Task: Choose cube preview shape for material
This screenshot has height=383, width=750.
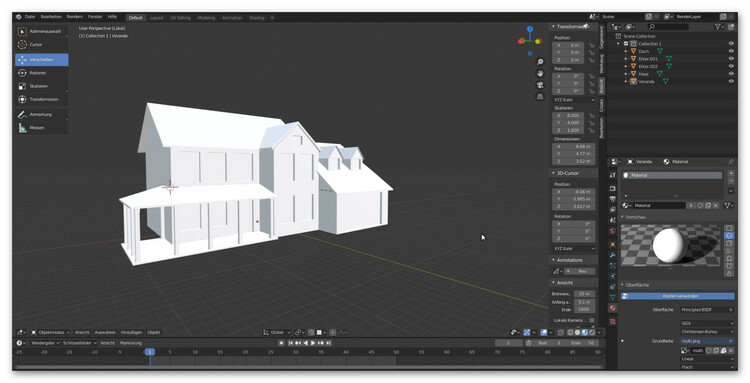Action: [729, 243]
